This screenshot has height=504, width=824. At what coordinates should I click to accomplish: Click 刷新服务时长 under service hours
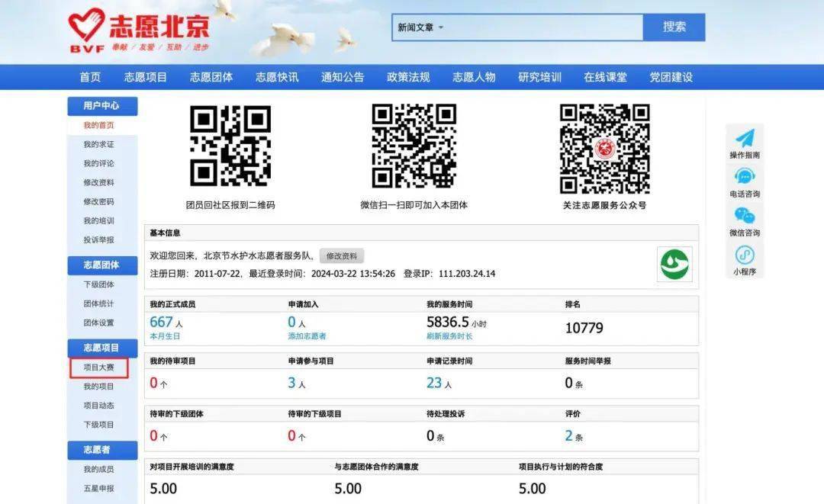[449, 336]
